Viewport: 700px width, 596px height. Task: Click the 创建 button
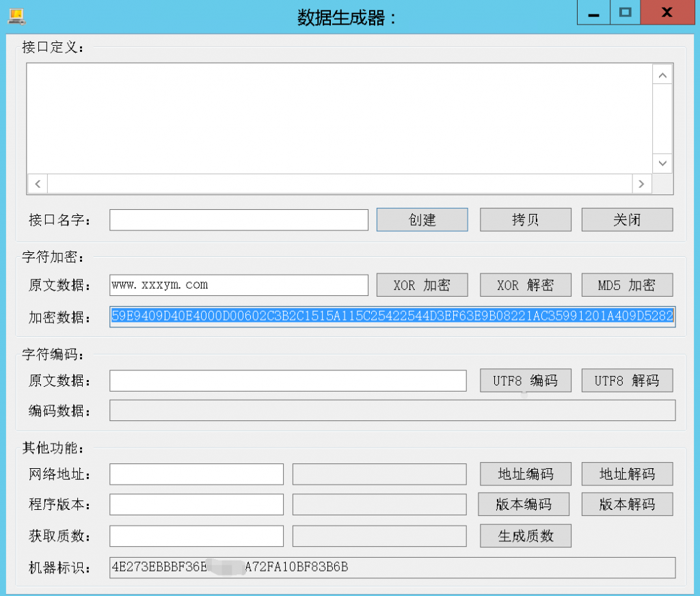tap(422, 219)
